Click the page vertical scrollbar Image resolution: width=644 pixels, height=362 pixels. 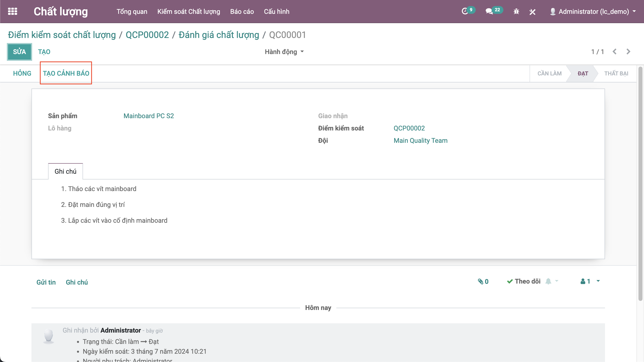point(640,184)
